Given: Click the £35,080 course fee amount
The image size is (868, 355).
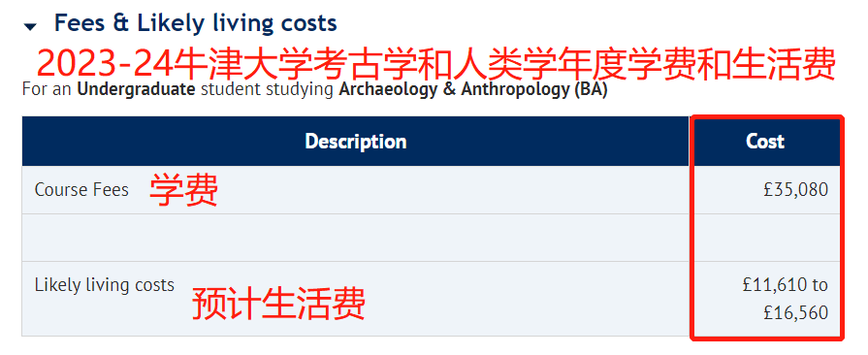Looking at the screenshot, I should tap(795, 190).
